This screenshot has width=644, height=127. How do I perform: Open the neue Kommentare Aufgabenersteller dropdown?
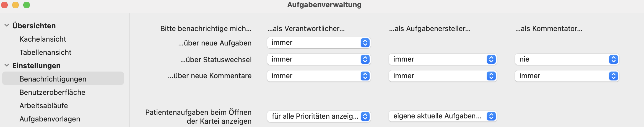point(443,76)
